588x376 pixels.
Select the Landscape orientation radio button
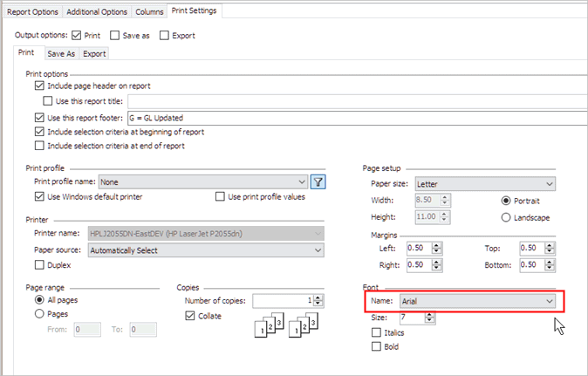(x=506, y=216)
